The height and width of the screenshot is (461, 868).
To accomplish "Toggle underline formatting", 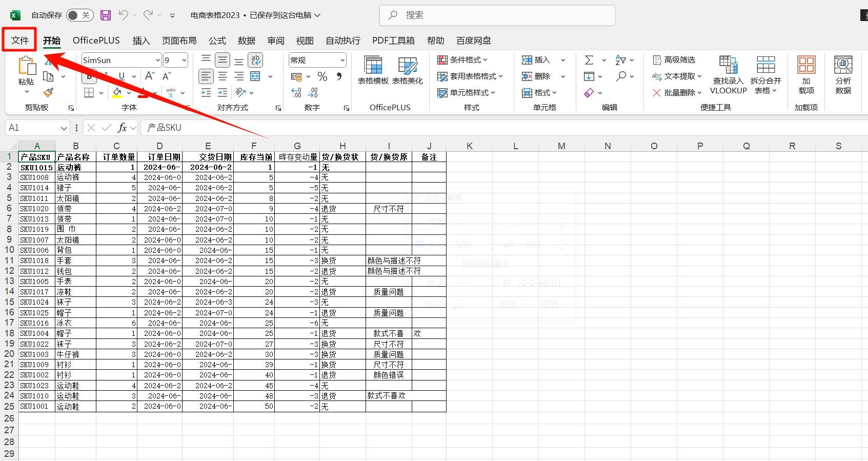I will point(122,76).
